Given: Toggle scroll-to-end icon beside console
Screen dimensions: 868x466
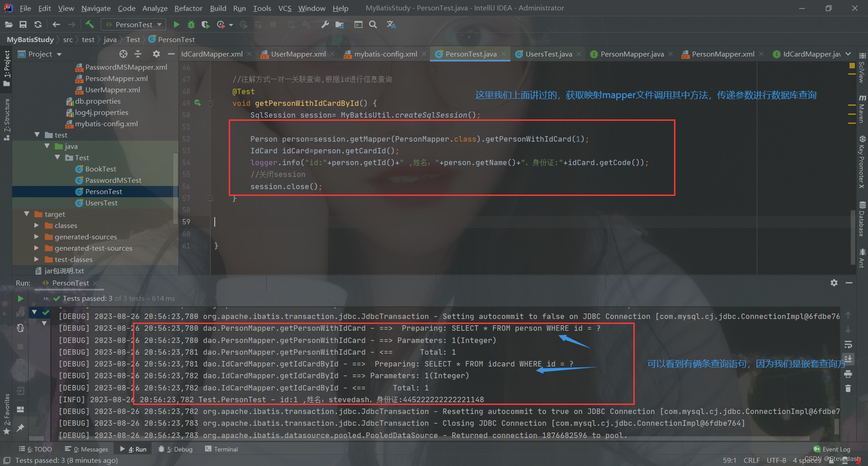Looking at the screenshot, I should tap(848, 359).
